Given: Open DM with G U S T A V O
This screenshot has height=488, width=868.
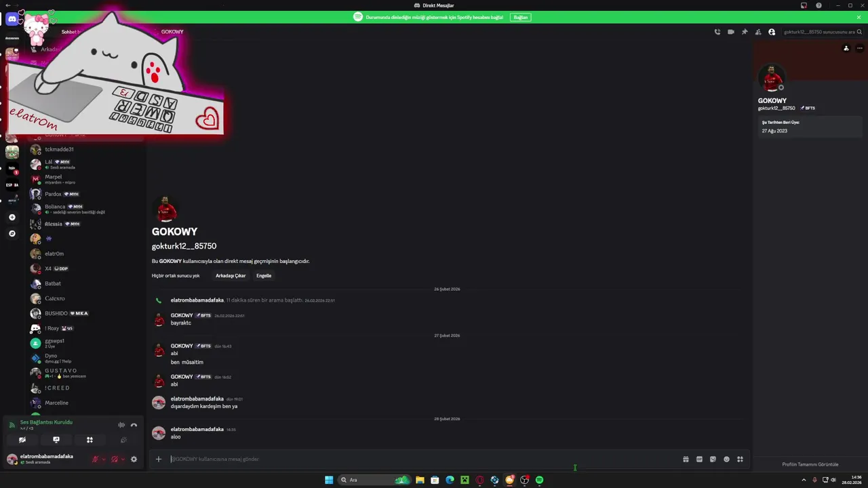Looking at the screenshot, I should click(x=87, y=373).
